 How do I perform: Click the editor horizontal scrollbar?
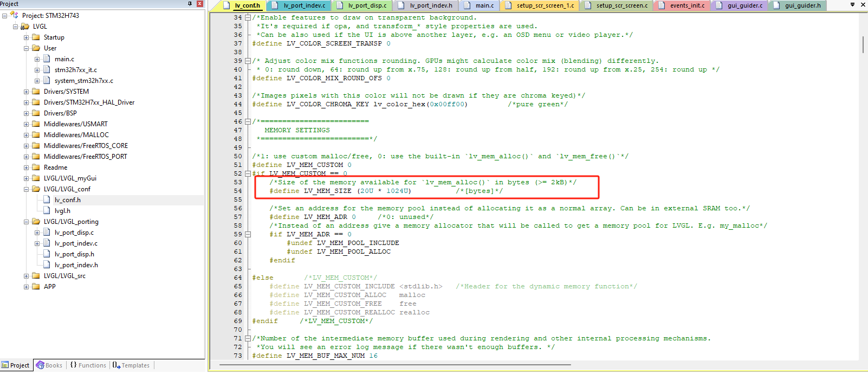point(396,365)
